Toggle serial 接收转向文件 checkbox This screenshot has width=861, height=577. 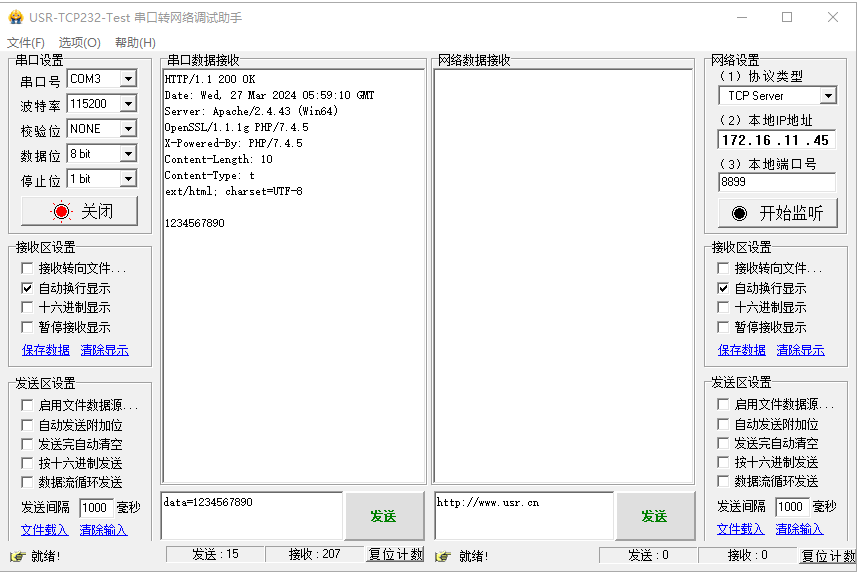(27, 268)
